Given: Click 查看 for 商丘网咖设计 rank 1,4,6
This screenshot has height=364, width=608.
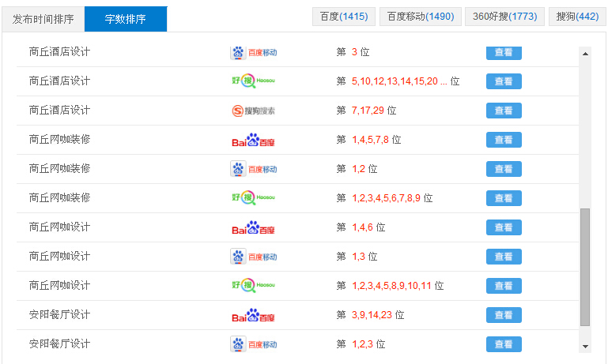Looking at the screenshot, I should pyautogui.click(x=504, y=227).
